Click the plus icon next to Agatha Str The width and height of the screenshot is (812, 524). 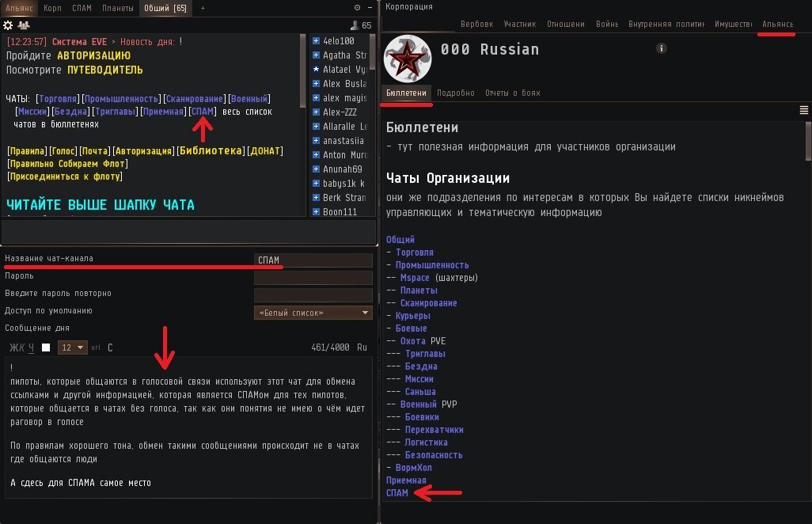pyautogui.click(x=316, y=55)
